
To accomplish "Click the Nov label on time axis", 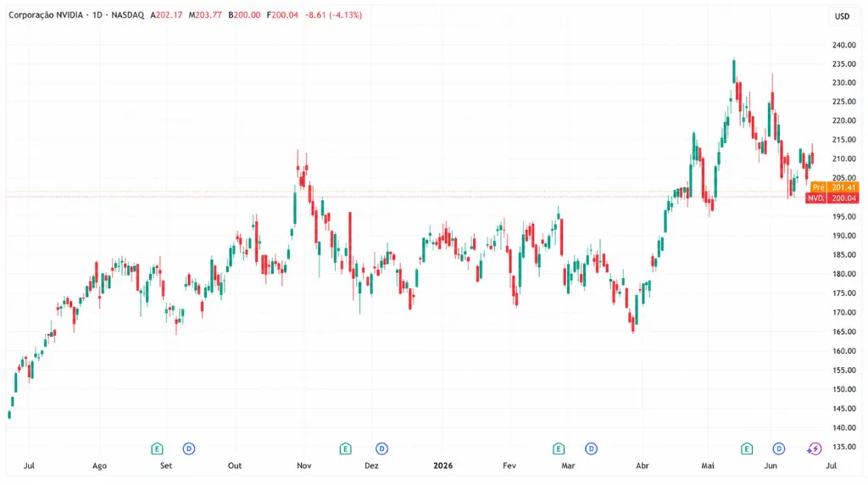I will [x=304, y=465].
